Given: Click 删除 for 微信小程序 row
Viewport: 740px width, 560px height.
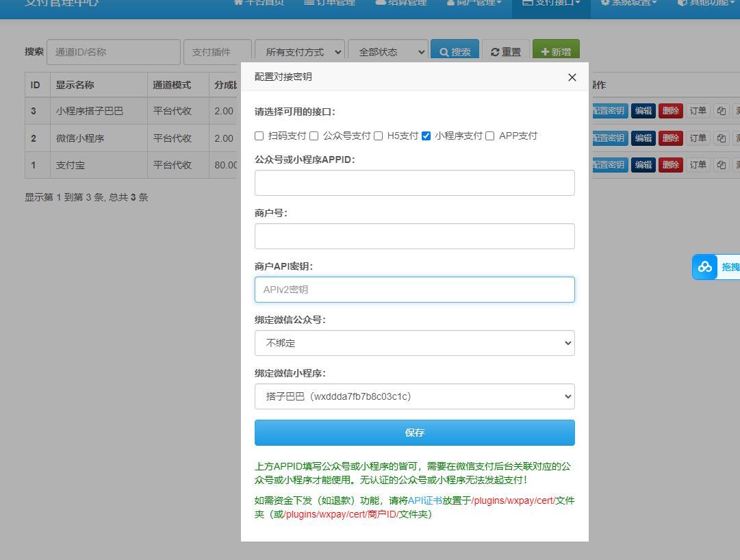Looking at the screenshot, I should click(671, 138).
